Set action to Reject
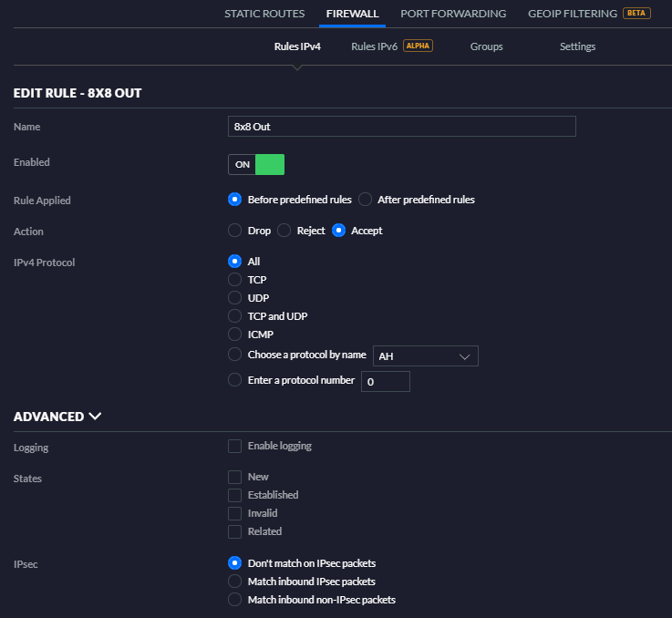The image size is (672, 618). [284, 231]
